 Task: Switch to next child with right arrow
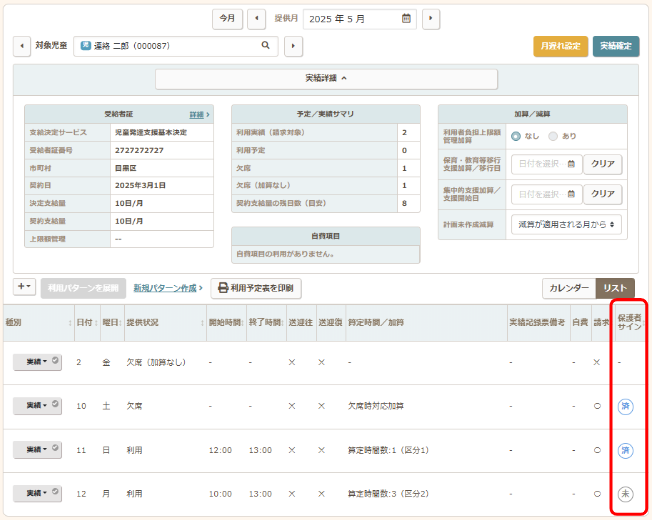pyautogui.click(x=293, y=46)
